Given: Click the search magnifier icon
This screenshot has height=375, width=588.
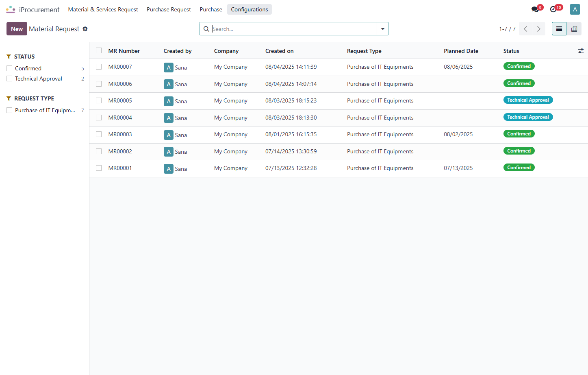Looking at the screenshot, I should 206,29.
